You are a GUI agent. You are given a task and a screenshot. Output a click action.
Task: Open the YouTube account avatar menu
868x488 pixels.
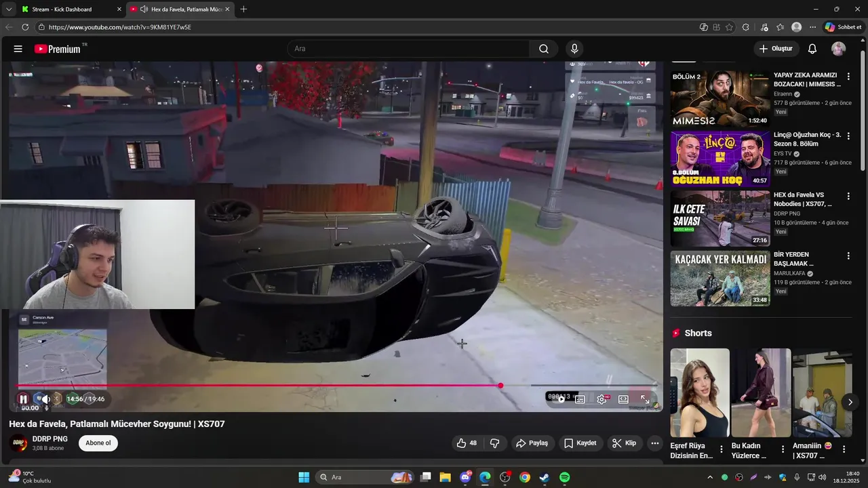click(x=839, y=49)
